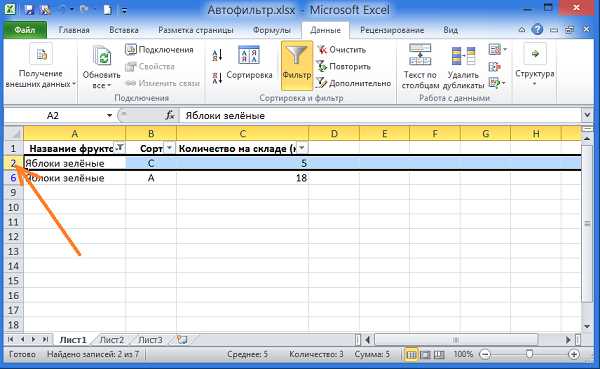This screenshot has width=600, height=369.
Task: Click the insert new sheet tab icon
Action: click(183, 340)
